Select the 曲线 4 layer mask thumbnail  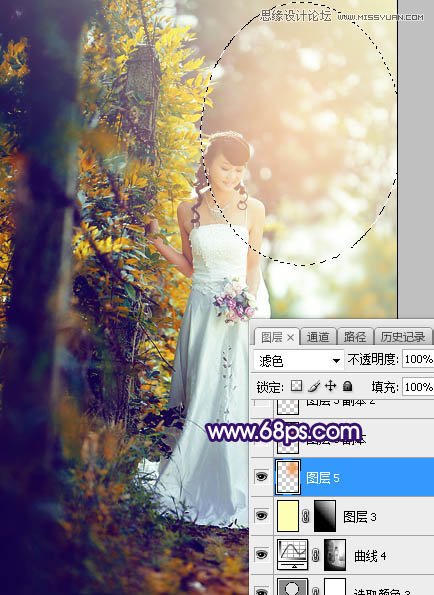coord(335,555)
